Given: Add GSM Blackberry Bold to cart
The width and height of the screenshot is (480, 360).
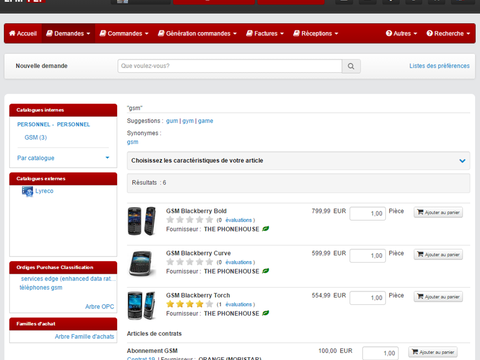Looking at the screenshot, I should [438, 212].
